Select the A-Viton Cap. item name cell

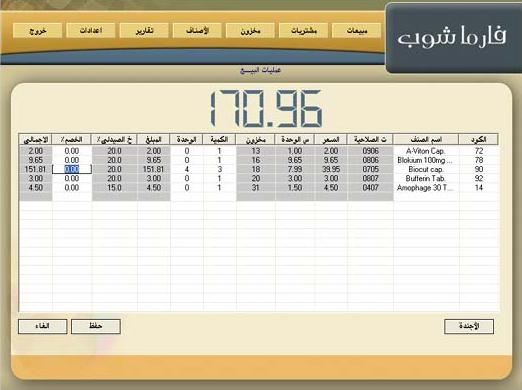coord(426,151)
